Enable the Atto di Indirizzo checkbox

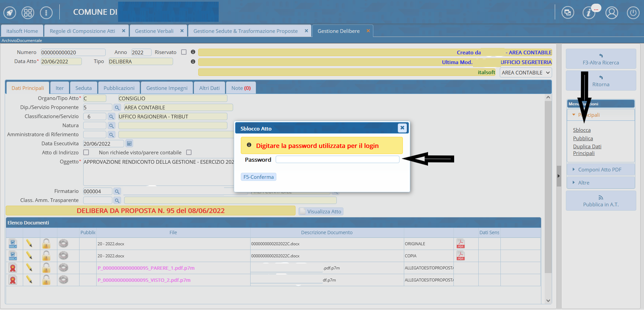(86, 152)
